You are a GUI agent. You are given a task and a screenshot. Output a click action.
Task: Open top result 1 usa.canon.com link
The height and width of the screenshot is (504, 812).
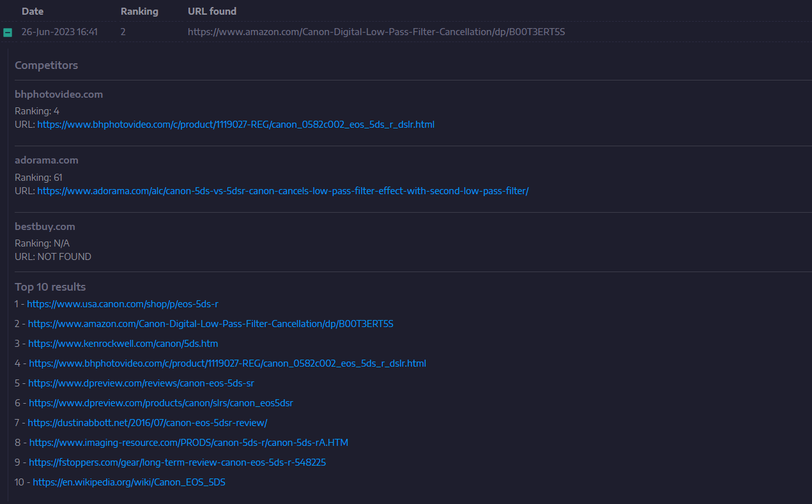[x=123, y=304]
